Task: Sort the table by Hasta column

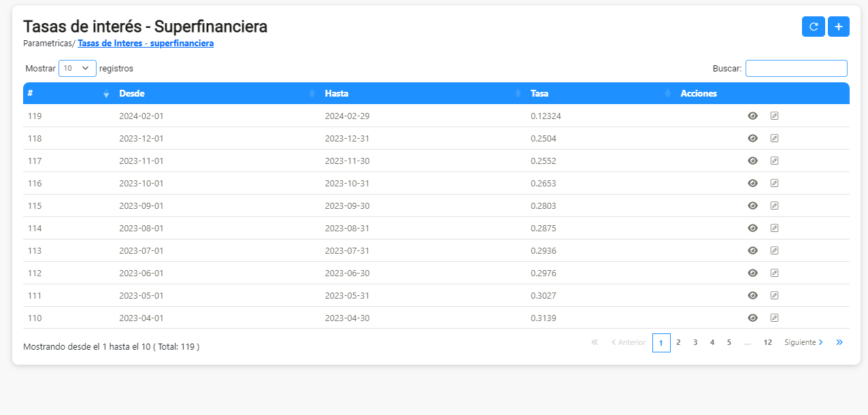Action: point(423,93)
